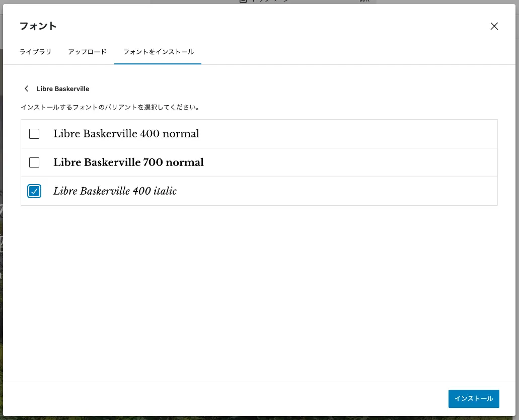Screen dimensions: 519x420
Task: Click the italic Libre Baskerville 400 italic label
Action: tap(115, 191)
